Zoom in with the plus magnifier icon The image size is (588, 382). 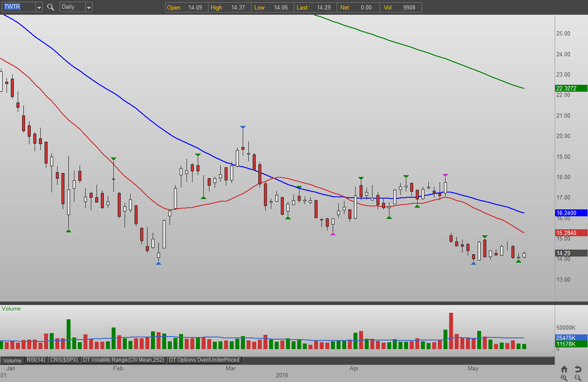[564, 378]
